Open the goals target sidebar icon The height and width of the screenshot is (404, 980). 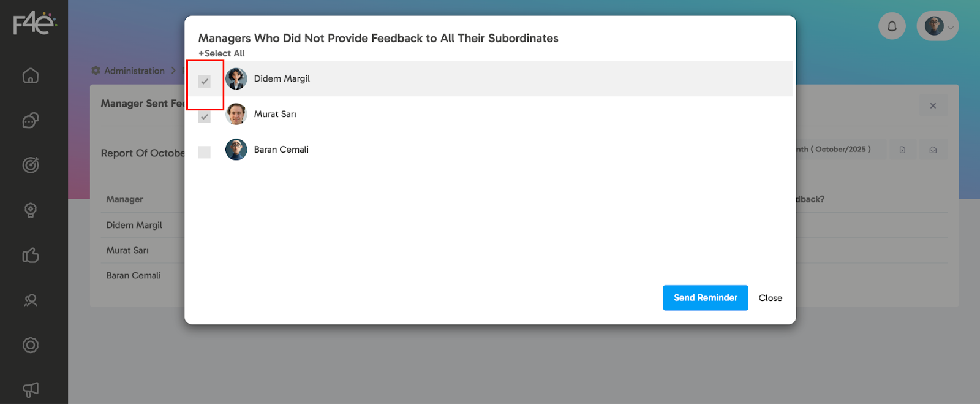pos(31,165)
